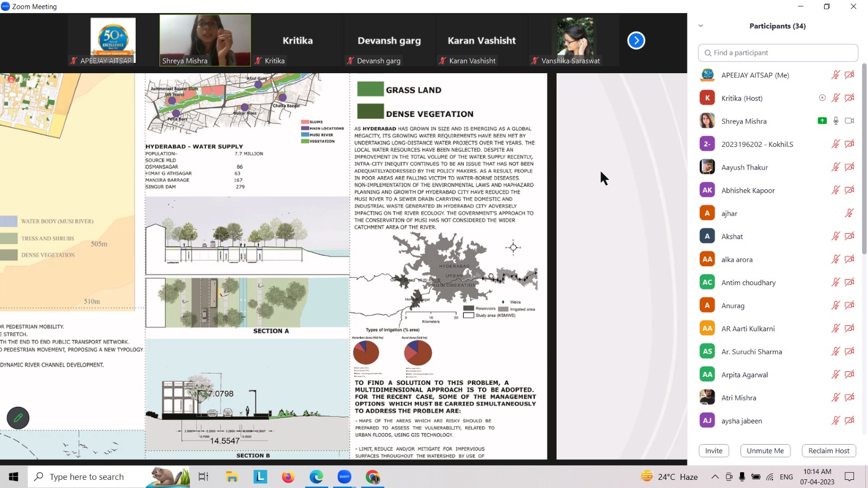
Task: Click Arpita Agarwal's video-off icon
Action: pos(850,375)
